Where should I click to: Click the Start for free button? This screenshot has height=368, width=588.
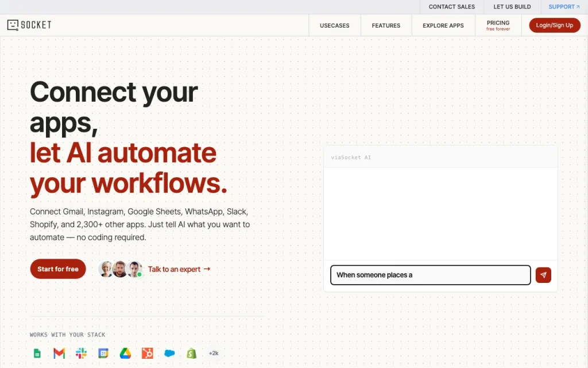pos(58,269)
